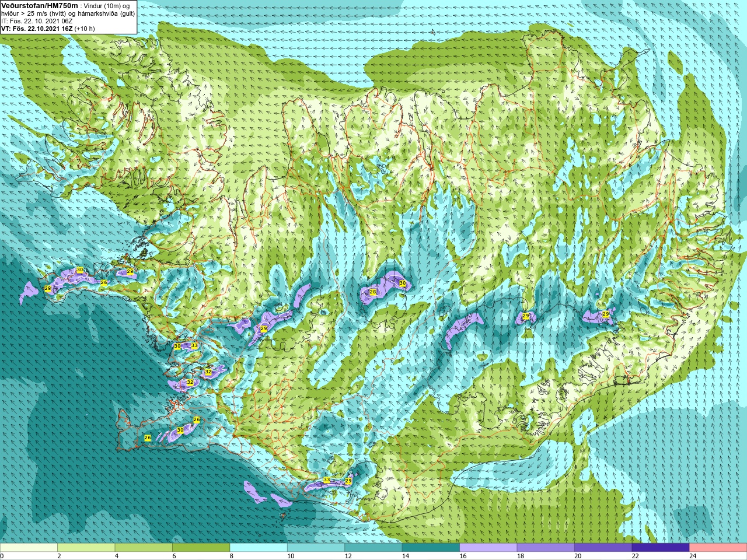The image size is (747, 560).
Task: Click the 'VT: Fös. 22.10.2021 16Z' valid time
Action: click(37, 29)
